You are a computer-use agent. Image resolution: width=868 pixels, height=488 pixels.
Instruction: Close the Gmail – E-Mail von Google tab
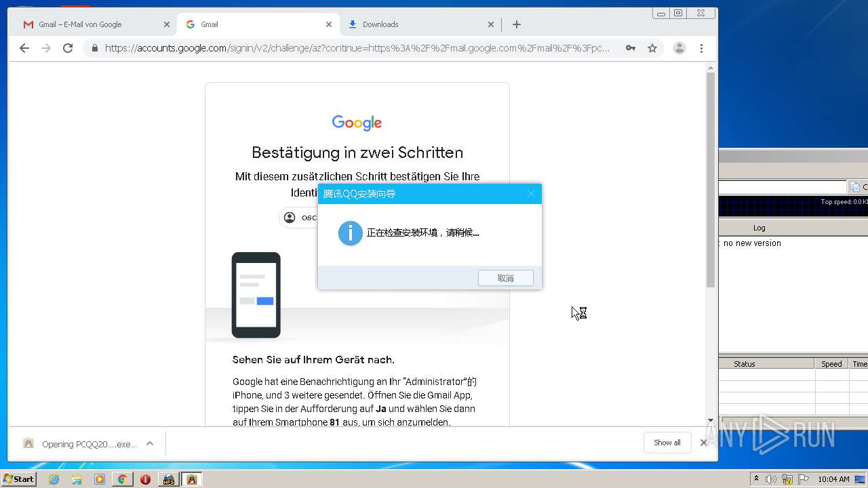pos(167,24)
